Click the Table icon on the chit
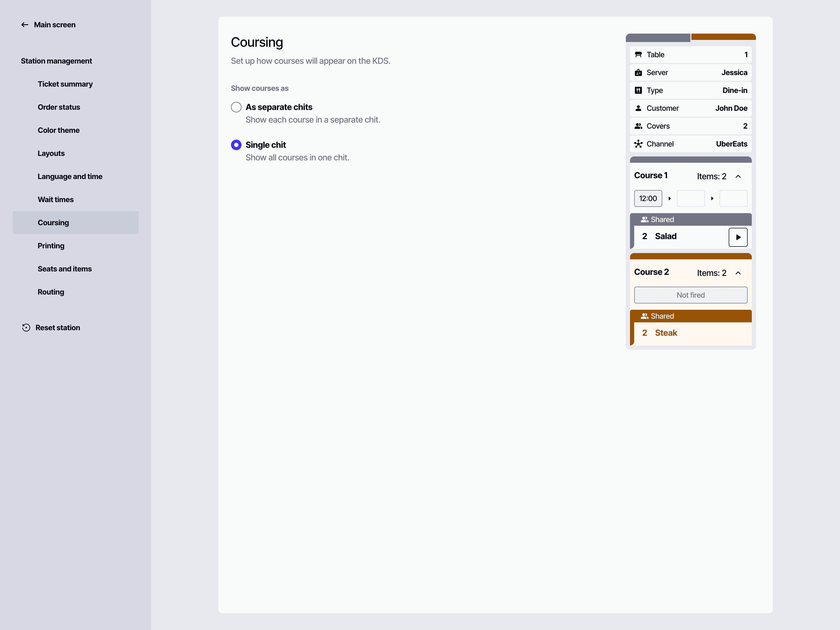840x630 pixels. click(x=639, y=55)
